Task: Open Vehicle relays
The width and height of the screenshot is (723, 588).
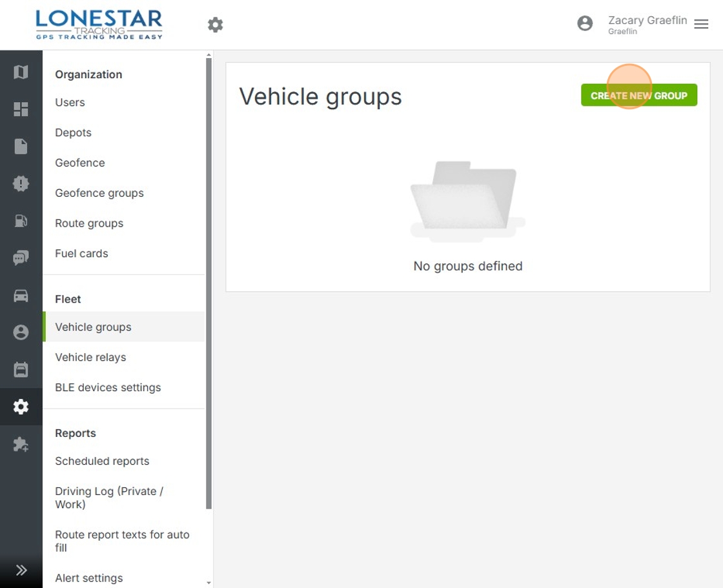Action: coord(90,358)
